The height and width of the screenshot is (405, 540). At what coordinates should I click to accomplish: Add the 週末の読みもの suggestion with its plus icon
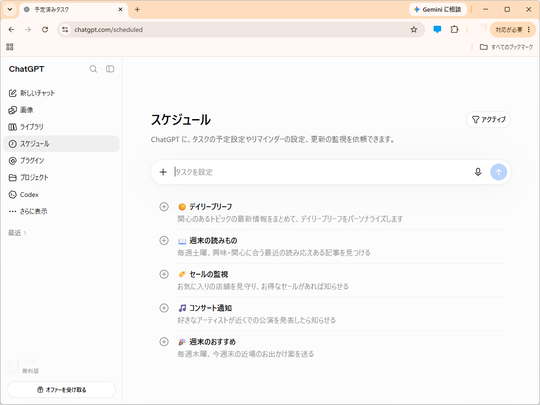[x=164, y=240]
